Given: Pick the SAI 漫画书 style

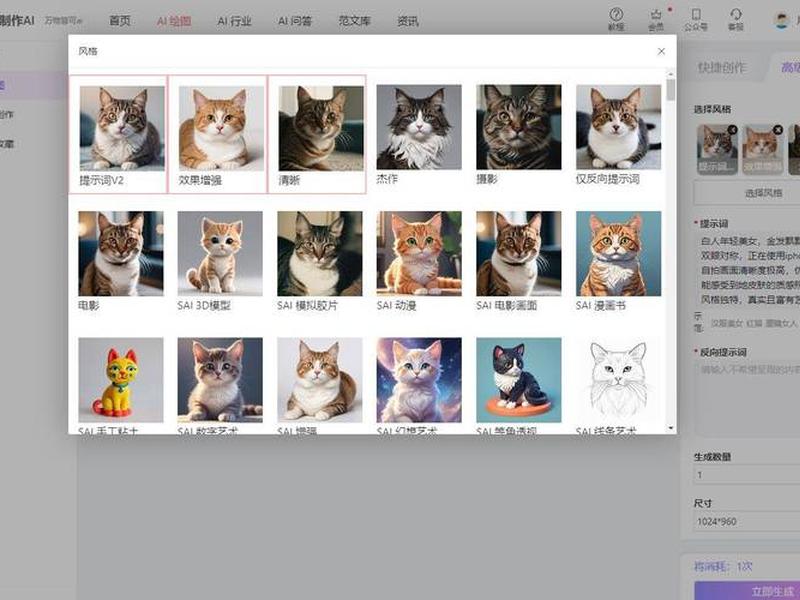Looking at the screenshot, I should [618, 254].
